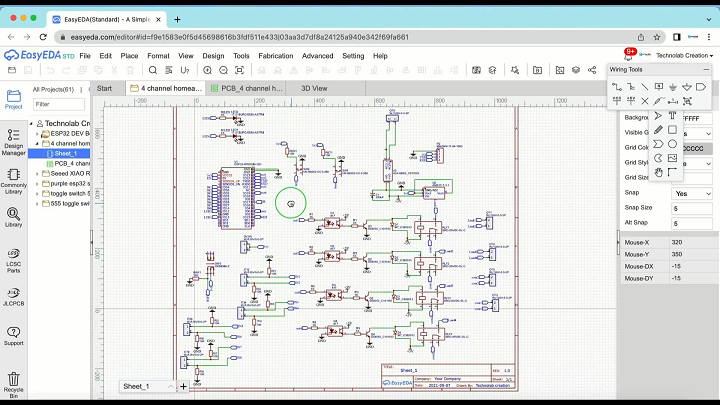720x405 pixels.
Task: Select the Polygon drawing tool
Action: (658, 144)
